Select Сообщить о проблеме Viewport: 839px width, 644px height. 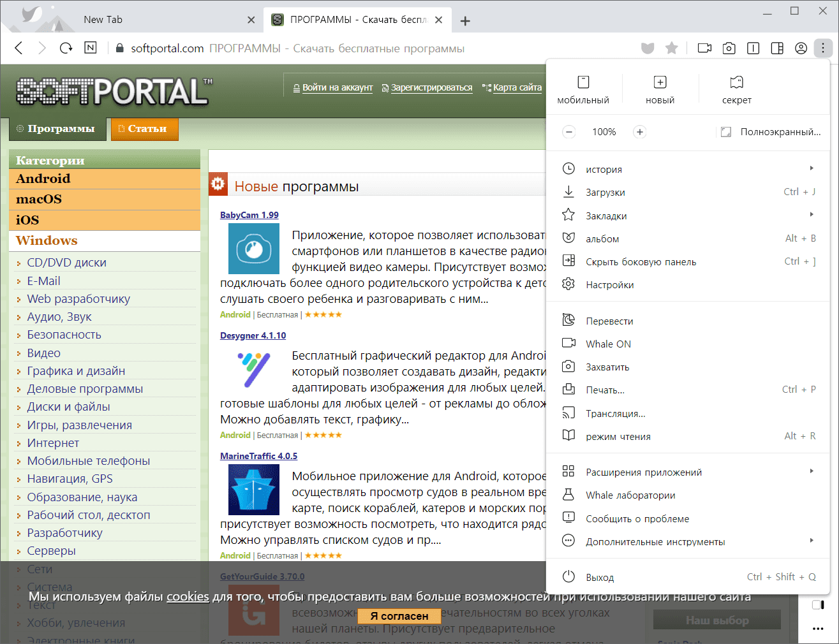(x=688, y=518)
